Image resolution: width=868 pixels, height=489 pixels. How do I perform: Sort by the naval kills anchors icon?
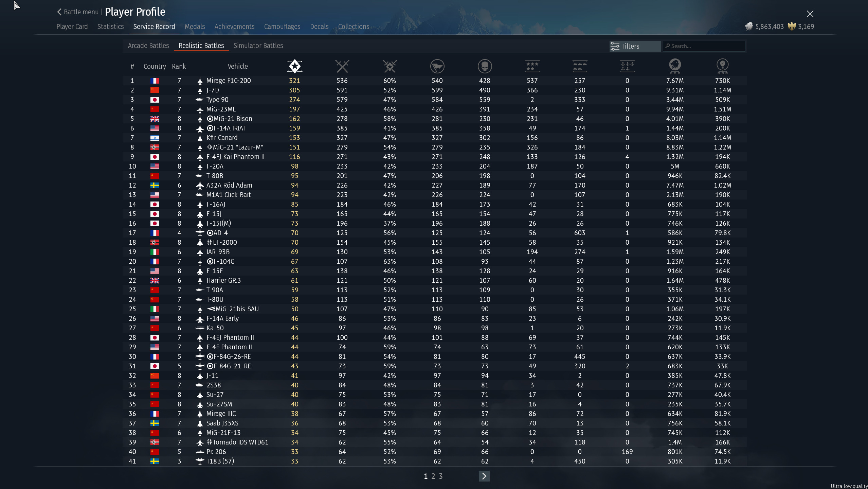coord(627,66)
